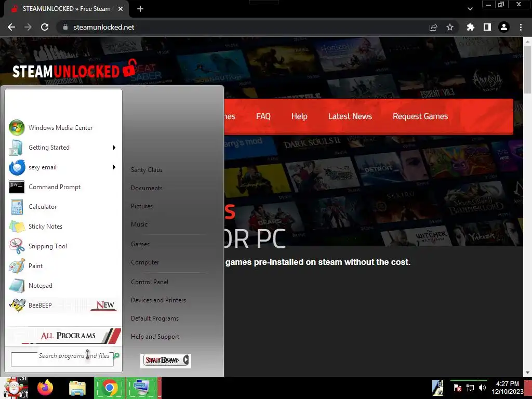Image resolution: width=532 pixels, height=399 pixels.
Task: Click the page vertical scrollbar thumb
Action: pyautogui.click(x=528, y=69)
